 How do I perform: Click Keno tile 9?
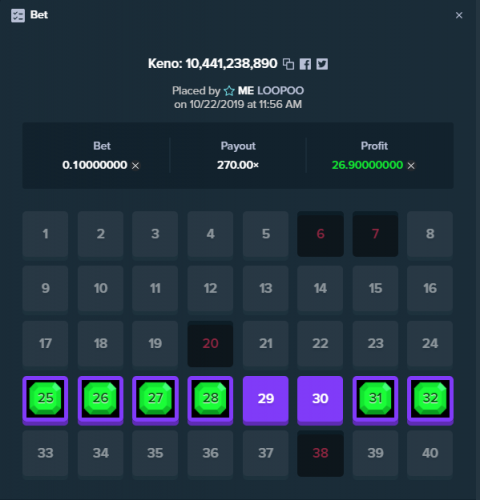click(x=45, y=289)
